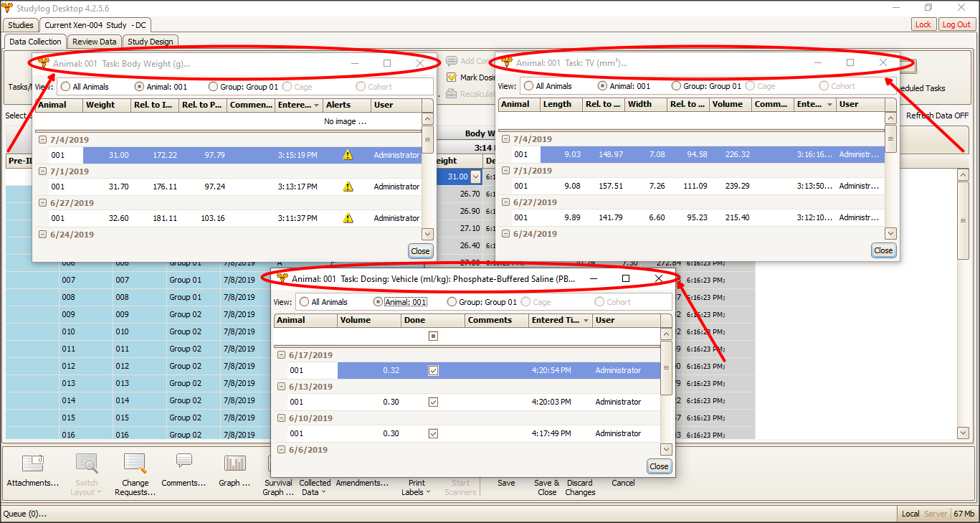Collapse 6/27/2019 group in TV window
Viewport: 980px width, 523px height.
(505, 202)
